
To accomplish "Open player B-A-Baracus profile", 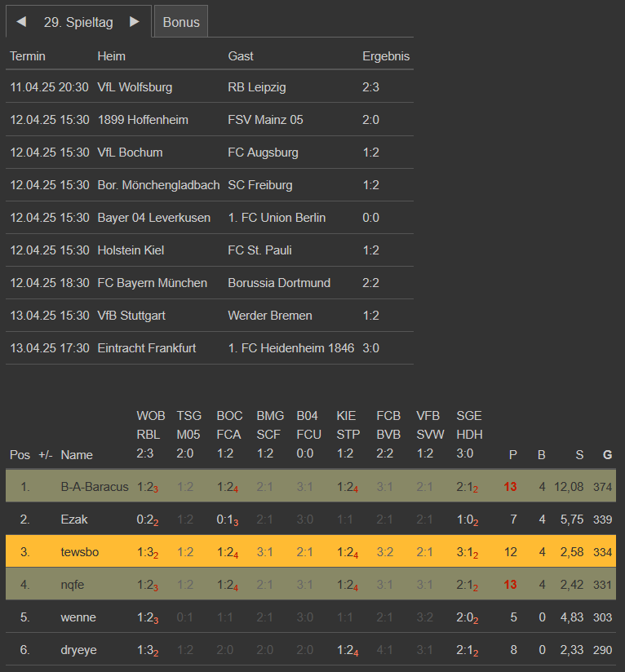I will coord(95,487).
